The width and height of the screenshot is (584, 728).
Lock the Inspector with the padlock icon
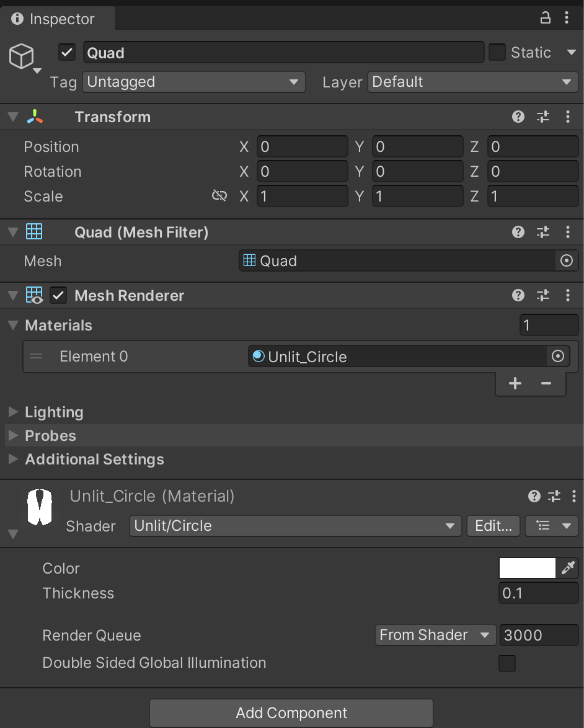point(545,17)
